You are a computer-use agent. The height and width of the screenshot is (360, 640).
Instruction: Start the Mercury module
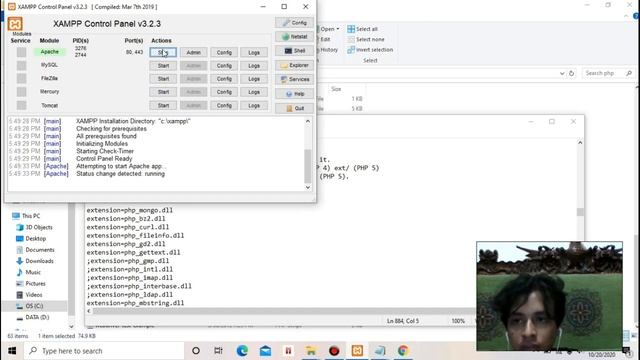click(x=163, y=92)
